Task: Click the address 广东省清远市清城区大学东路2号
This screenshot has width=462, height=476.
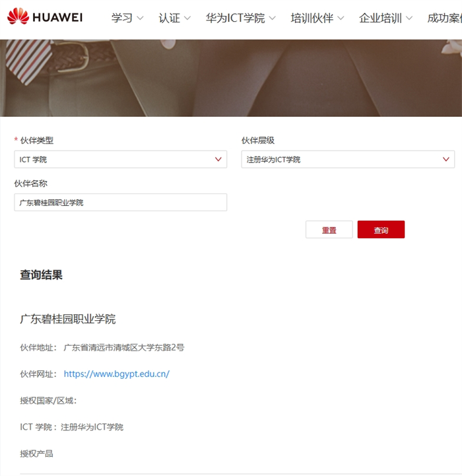Action: [124, 347]
